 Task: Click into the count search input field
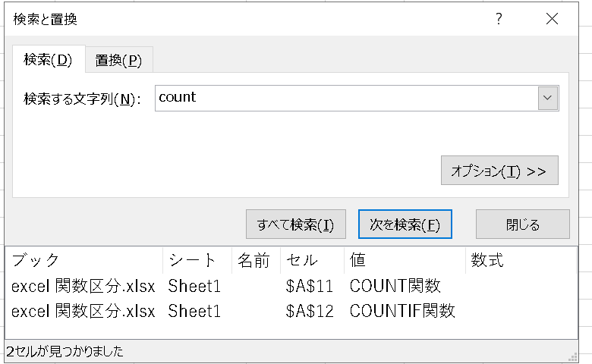pyautogui.click(x=346, y=98)
